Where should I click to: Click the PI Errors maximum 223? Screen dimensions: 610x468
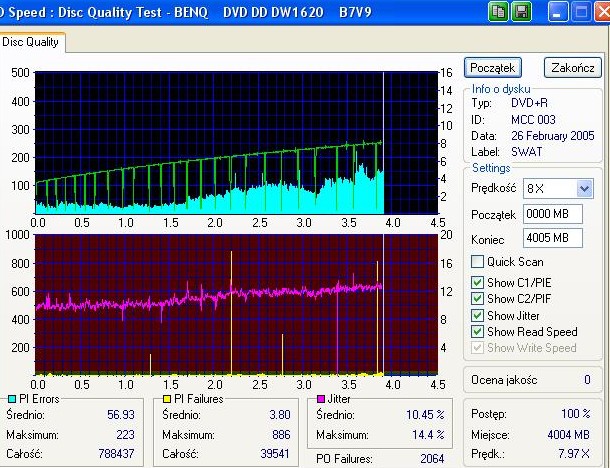click(125, 435)
